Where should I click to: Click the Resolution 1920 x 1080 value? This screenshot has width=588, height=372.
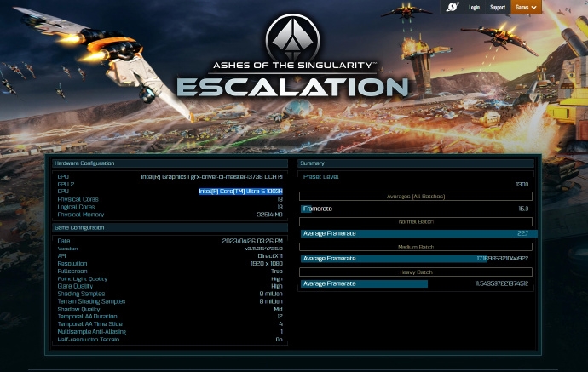[x=264, y=264]
